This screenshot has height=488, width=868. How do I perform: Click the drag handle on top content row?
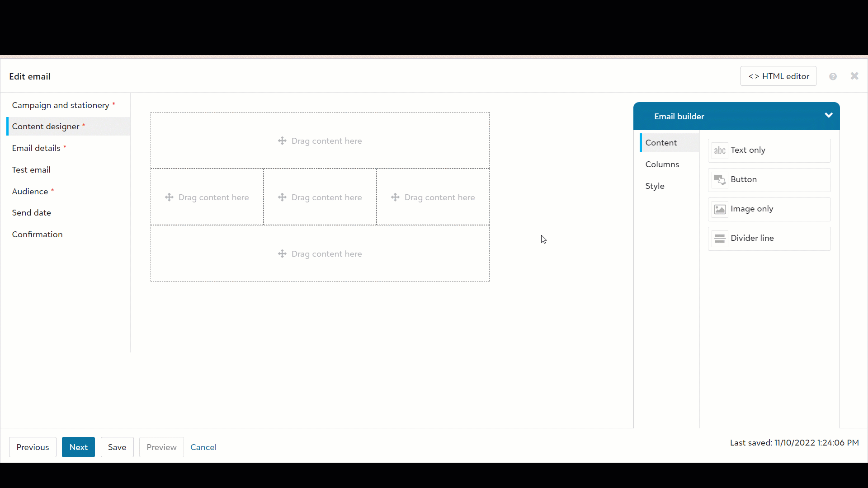click(283, 140)
